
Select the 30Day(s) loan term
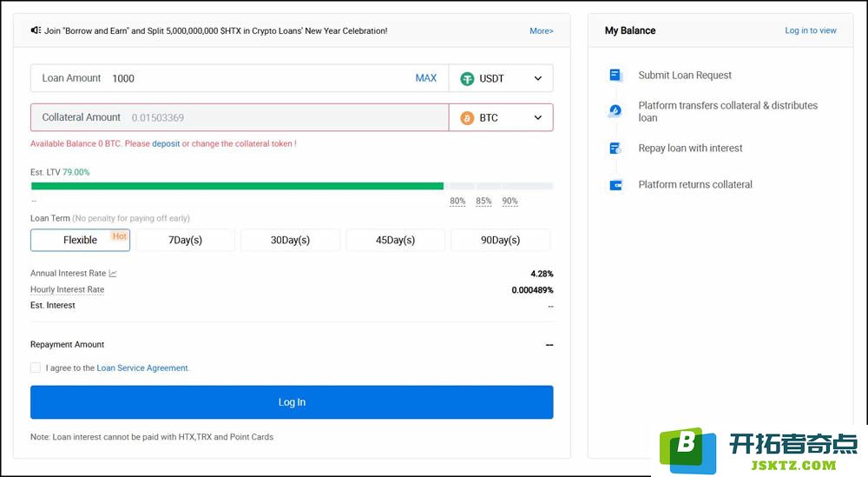[290, 240]
